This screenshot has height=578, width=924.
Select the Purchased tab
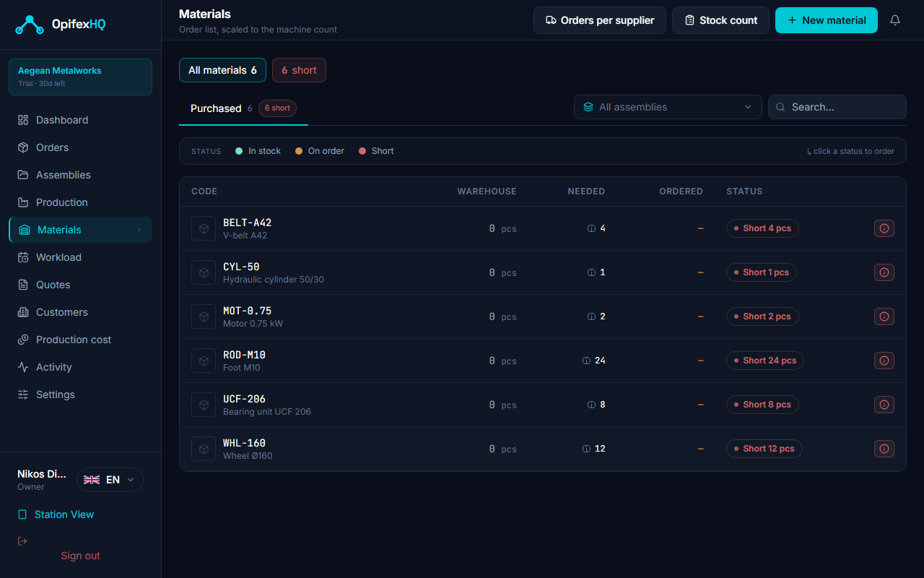243,108
